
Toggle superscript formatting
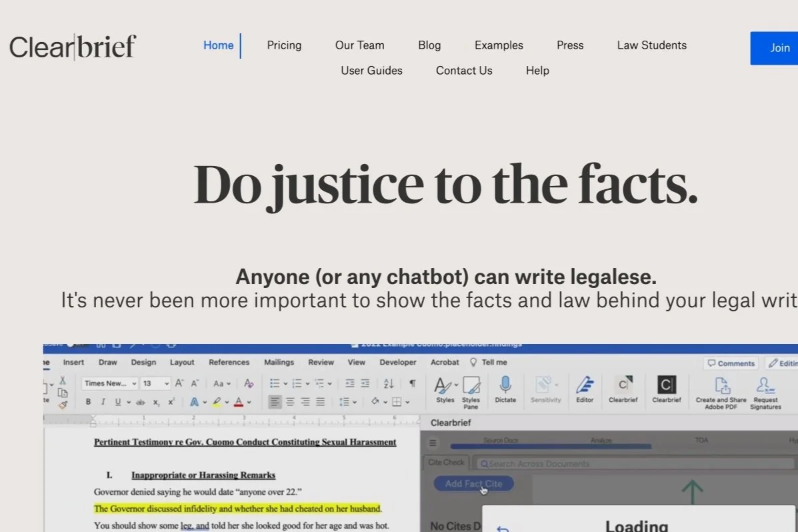pyautogui.click(x=171, y=402)
